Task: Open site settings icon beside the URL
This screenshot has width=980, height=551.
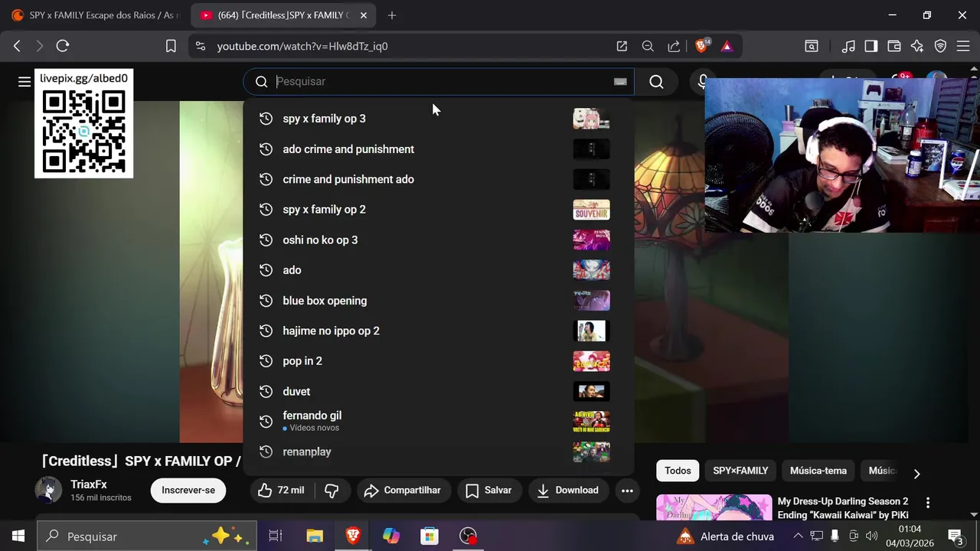Action: click(201, 46)
